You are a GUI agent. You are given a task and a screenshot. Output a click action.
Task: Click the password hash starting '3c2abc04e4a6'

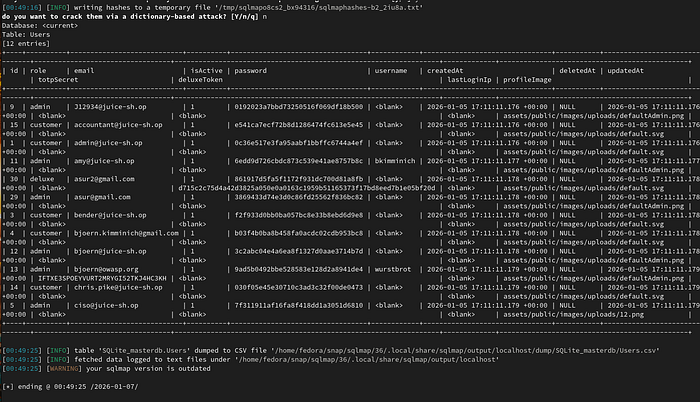(299, 251)
